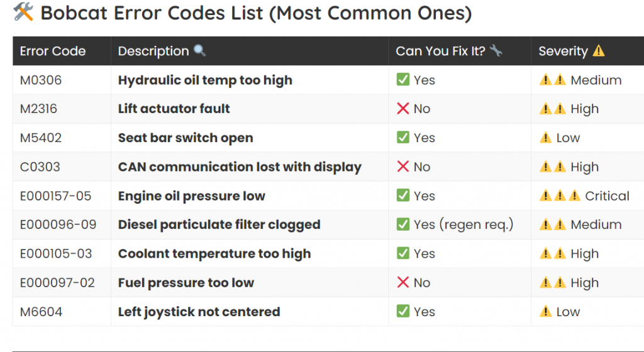Click the red X in the C0303 row
The height and width of the screenshot is (352, 644).
[403, 167]
